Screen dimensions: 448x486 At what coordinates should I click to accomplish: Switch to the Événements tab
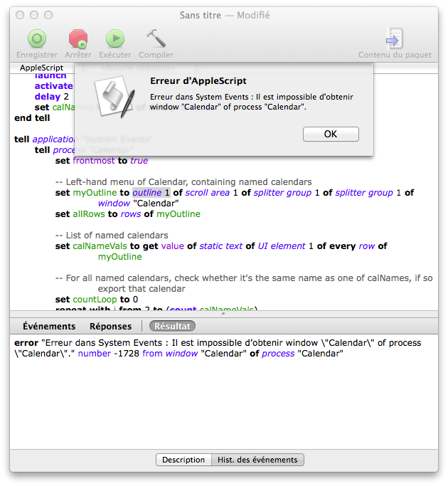pyautogui.click(x=49, y=326)
